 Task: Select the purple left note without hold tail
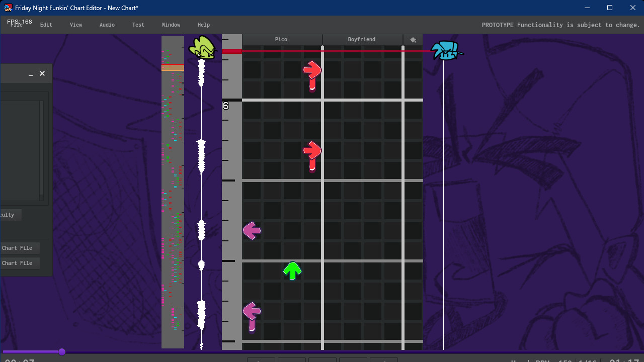(252, 231)
